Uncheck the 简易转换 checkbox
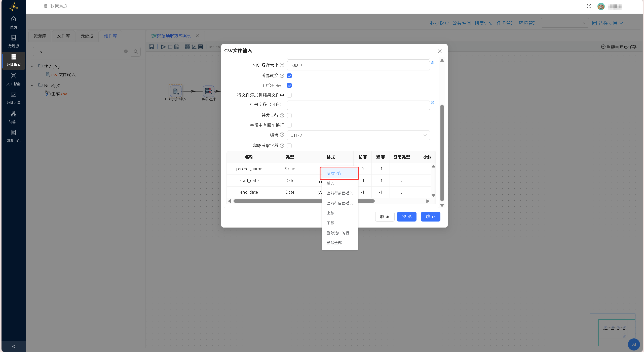The image size is (644, 352). (x=289, y=76)
